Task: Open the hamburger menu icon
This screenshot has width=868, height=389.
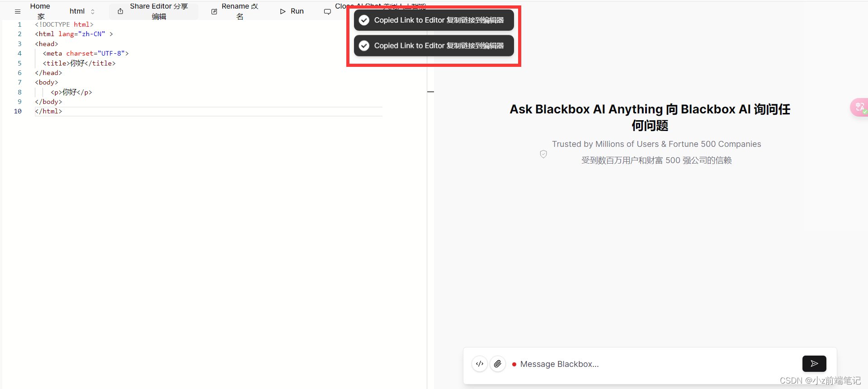Action: (18, 12)
